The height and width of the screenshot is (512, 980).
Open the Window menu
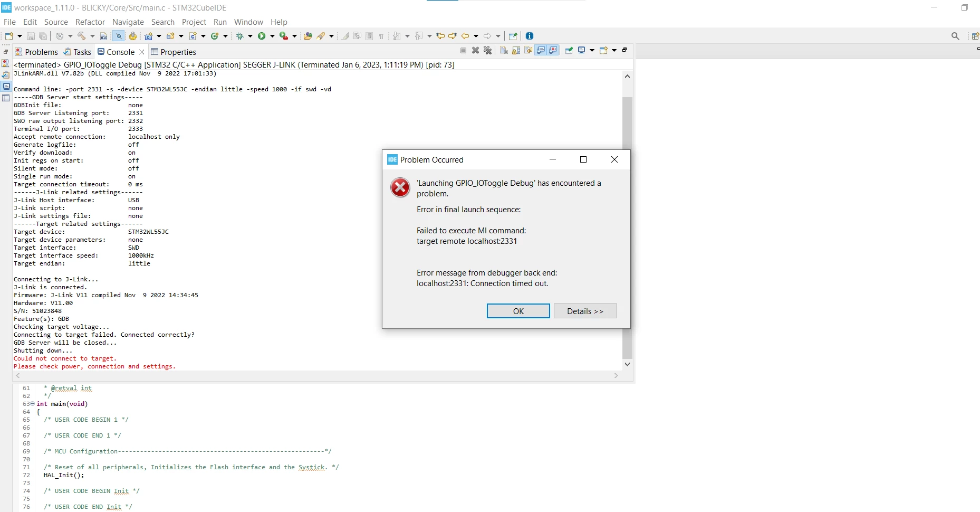tap(248, 22)
